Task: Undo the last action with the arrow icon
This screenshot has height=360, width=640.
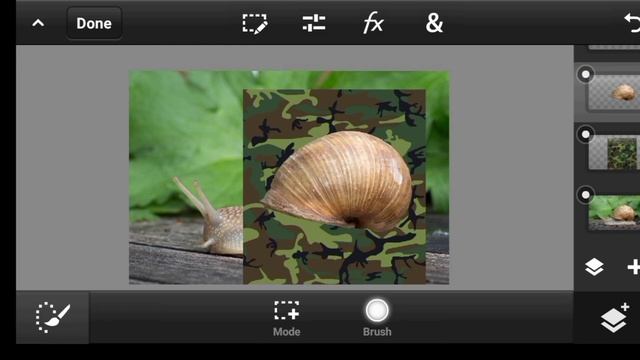Action: (632, 23)
